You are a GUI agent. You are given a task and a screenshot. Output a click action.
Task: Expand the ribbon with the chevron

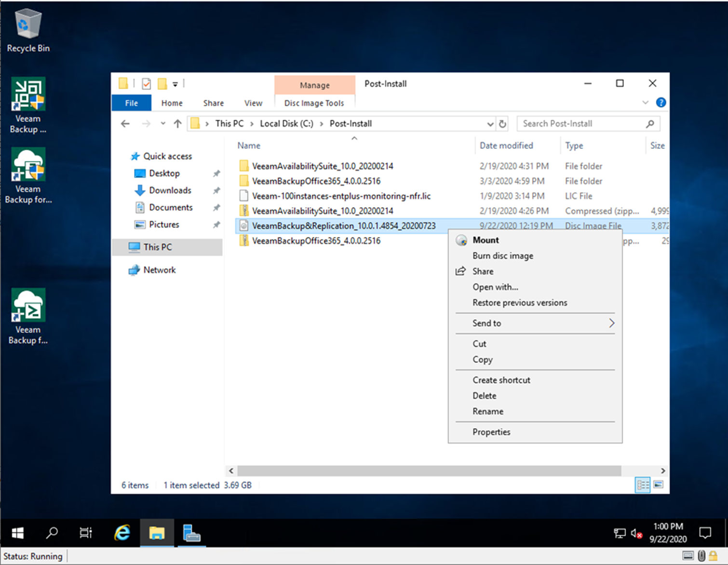[x=646, y=103]
